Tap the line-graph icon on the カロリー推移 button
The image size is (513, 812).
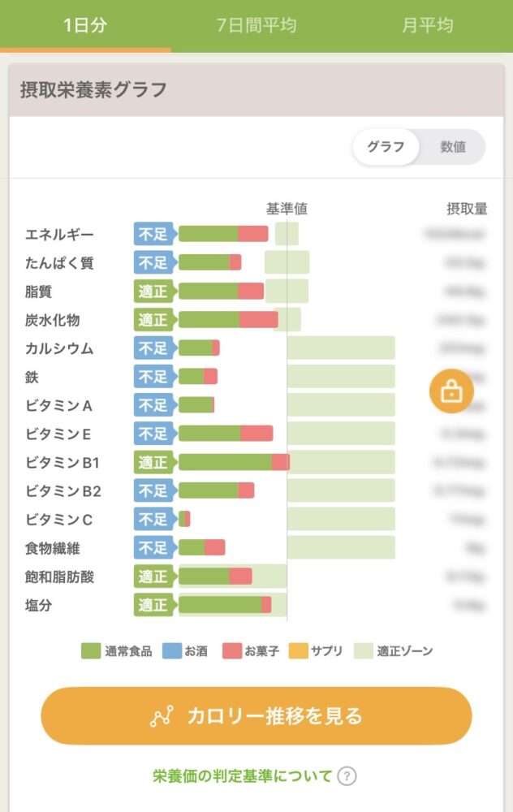(161, 715)
